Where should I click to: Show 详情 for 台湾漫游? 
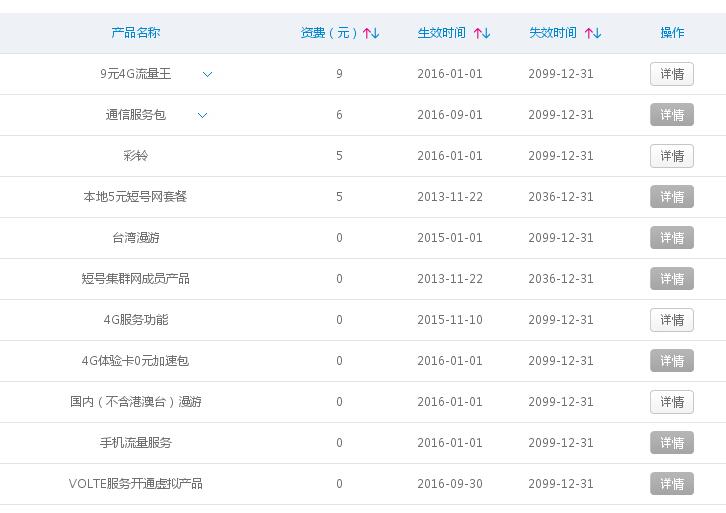tap(671, 238)
